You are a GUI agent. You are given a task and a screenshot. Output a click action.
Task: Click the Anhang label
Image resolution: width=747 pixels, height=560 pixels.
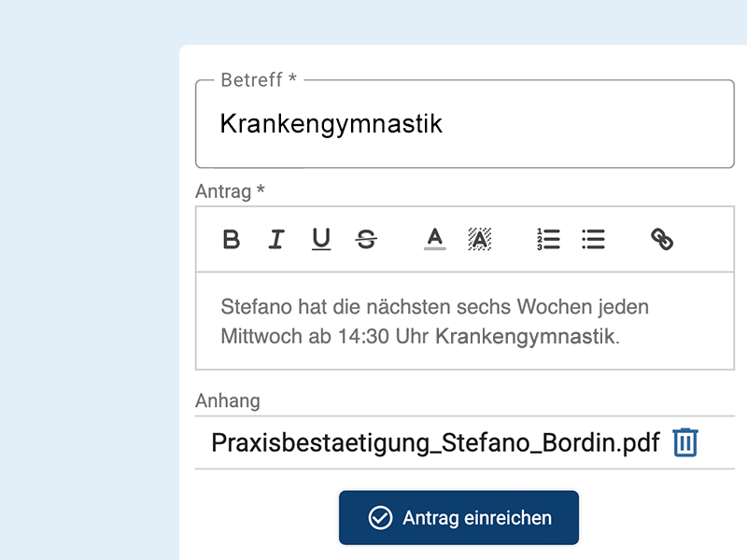coord(228,401)
